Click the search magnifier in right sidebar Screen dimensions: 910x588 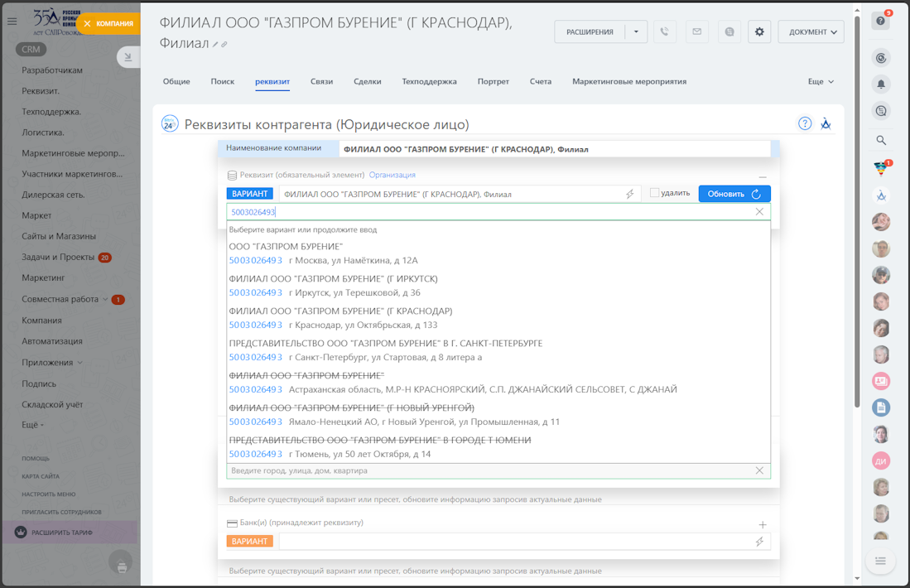click(881, 140)
